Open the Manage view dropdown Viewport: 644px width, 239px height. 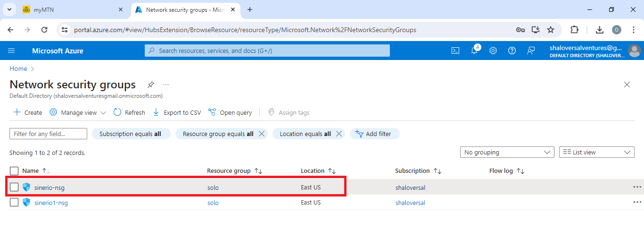point(78,112)
